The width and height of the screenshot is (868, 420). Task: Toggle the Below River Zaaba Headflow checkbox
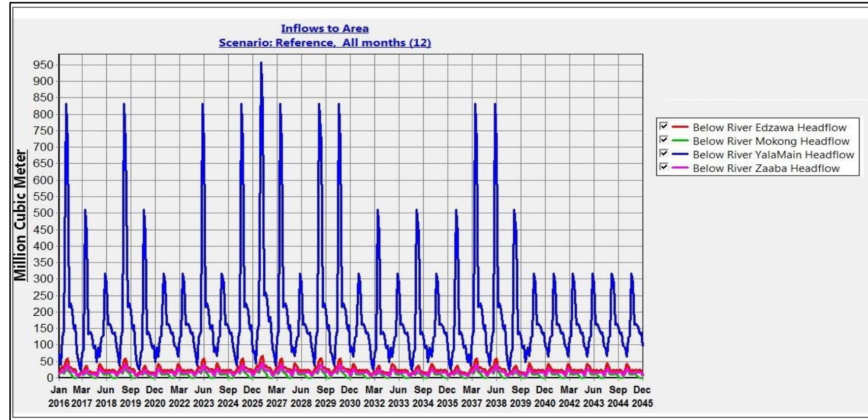664,167
